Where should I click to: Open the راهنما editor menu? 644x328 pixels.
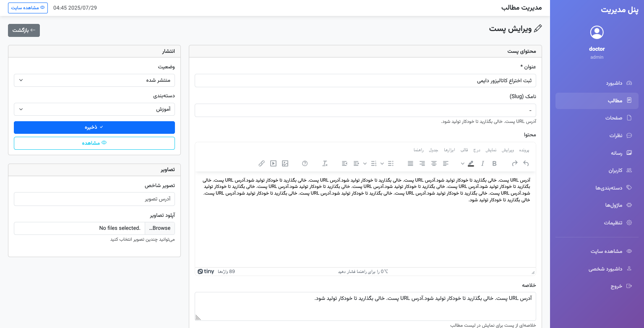click(418, 150)
